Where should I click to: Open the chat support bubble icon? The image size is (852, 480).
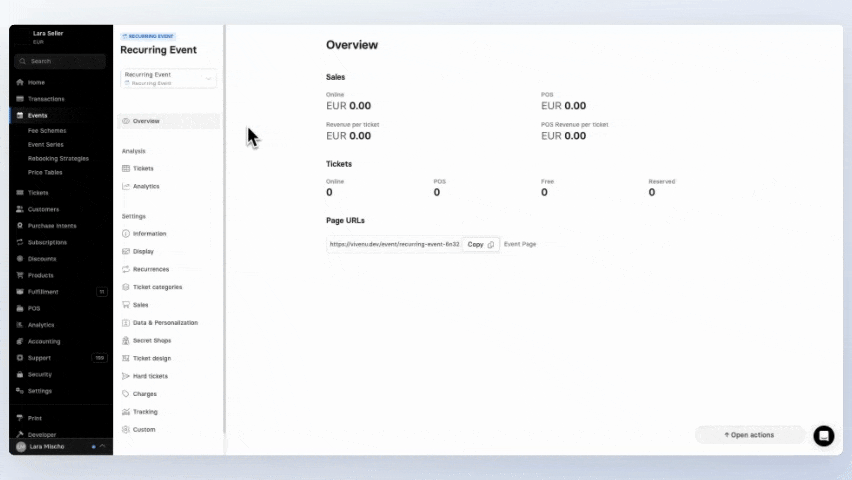[x=823, y=435]
